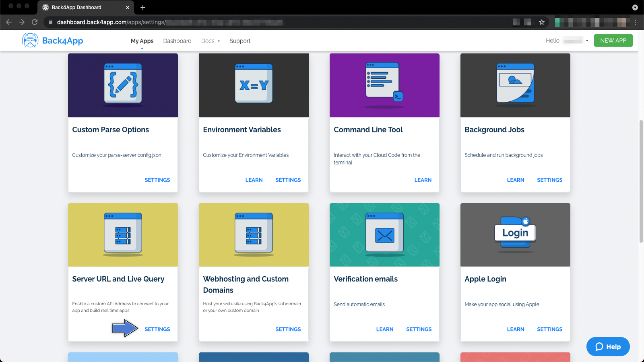Viewport: 644px width, 362px height.
Task: Select the Back4App Dashboard browser tab
Action: click(86, 7)
